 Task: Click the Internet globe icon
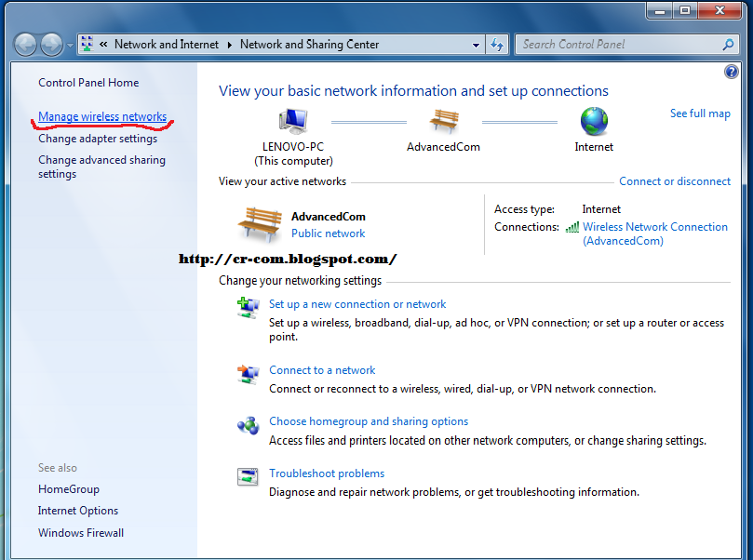[594, 122]
